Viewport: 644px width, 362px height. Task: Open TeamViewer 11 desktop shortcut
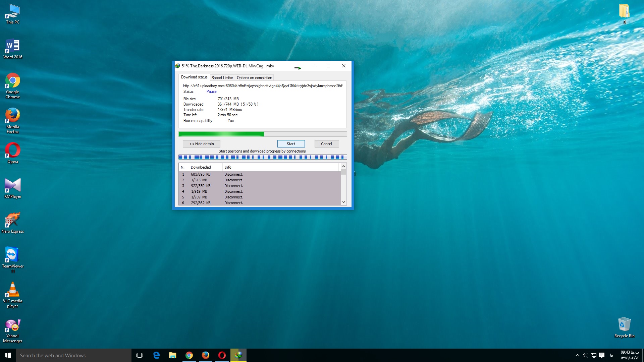[x=13, y=260]
